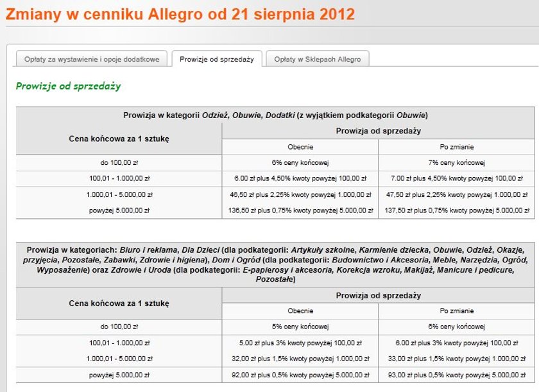Click second table's powyżej 5.000,00 zł row label
The height and width of the screenshot is (392, 539).
(119, 375)
